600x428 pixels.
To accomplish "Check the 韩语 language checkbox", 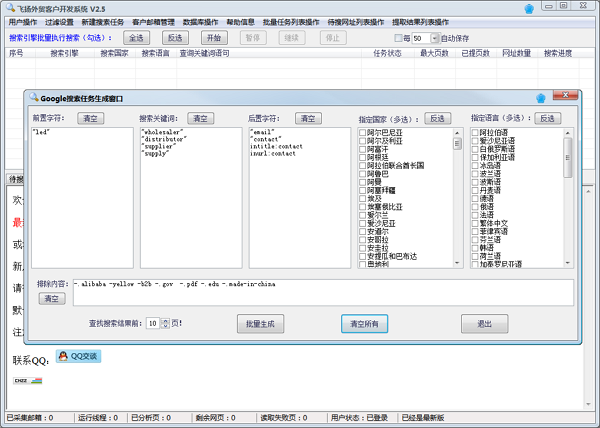I will (x=475, y=248).
